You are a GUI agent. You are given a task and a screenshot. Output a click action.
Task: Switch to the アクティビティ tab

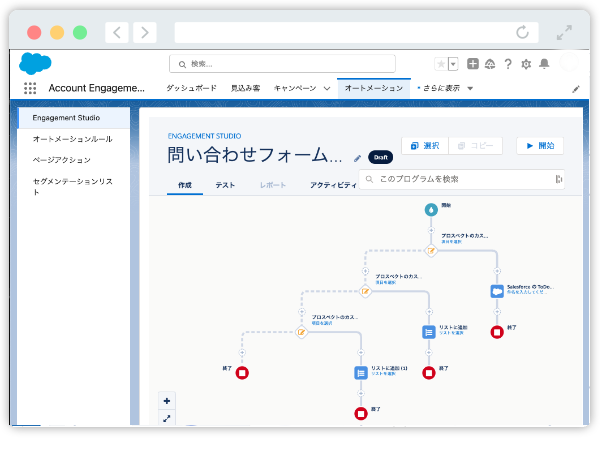coord(332,185)
